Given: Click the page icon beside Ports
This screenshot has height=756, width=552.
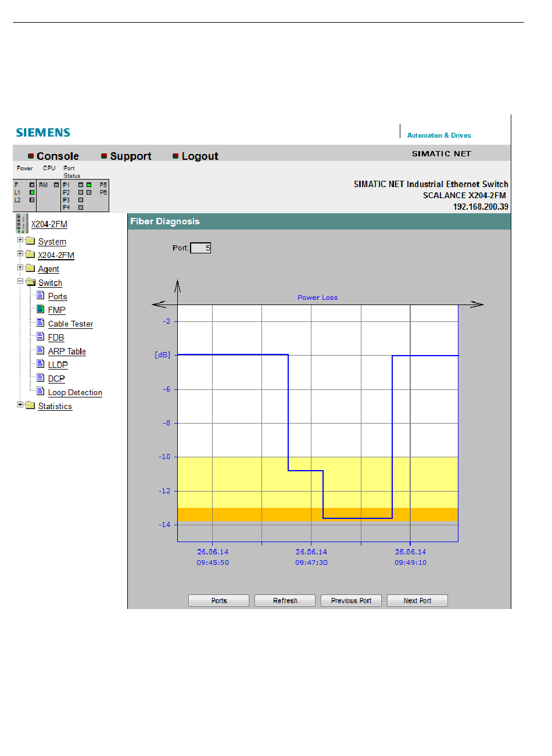Looking at the screenshot, I should (x=41, y=296).
